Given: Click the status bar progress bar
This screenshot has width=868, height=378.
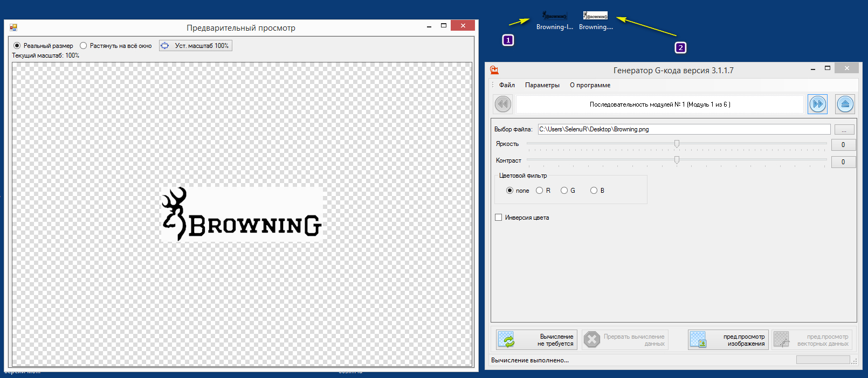Looking at the screenshot, I should pyautogui.click(x=823, y=360).
